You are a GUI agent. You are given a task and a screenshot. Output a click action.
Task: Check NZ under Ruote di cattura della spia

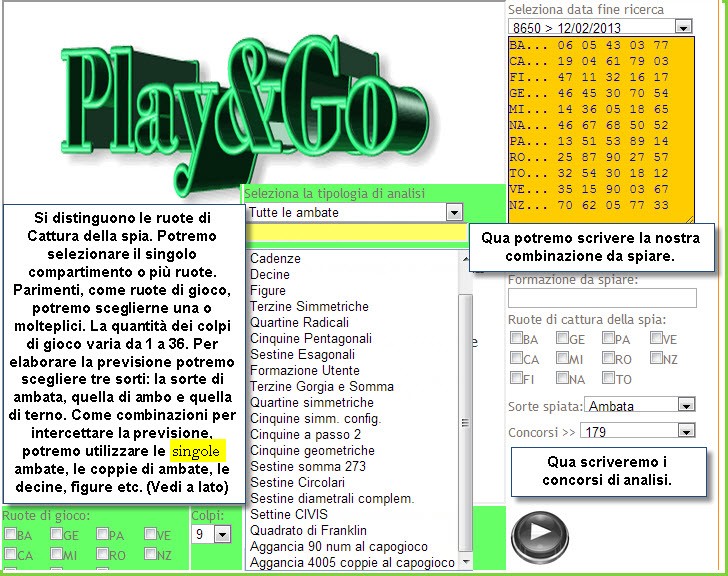656,358
